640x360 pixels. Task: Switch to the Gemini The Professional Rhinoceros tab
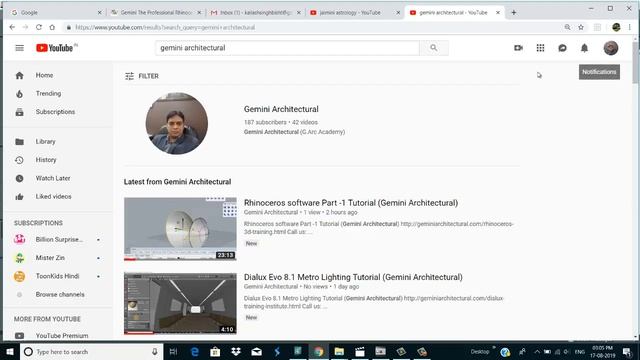(x=156, y=13)
